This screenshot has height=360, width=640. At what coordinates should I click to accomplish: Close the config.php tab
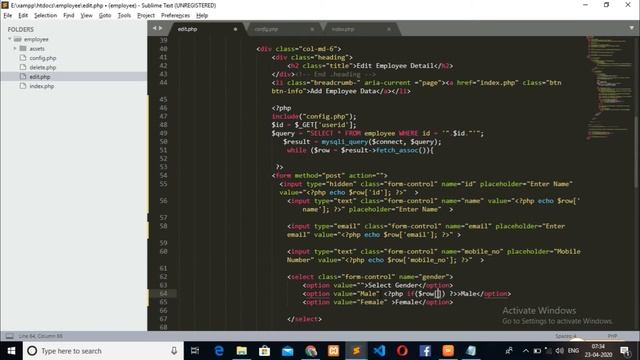pos(312,29)
